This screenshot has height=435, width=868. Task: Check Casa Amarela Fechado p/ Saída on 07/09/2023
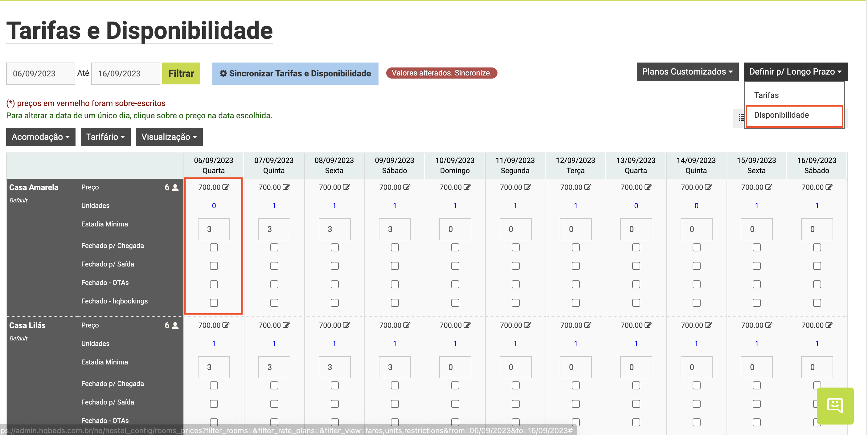click(274, 266)
